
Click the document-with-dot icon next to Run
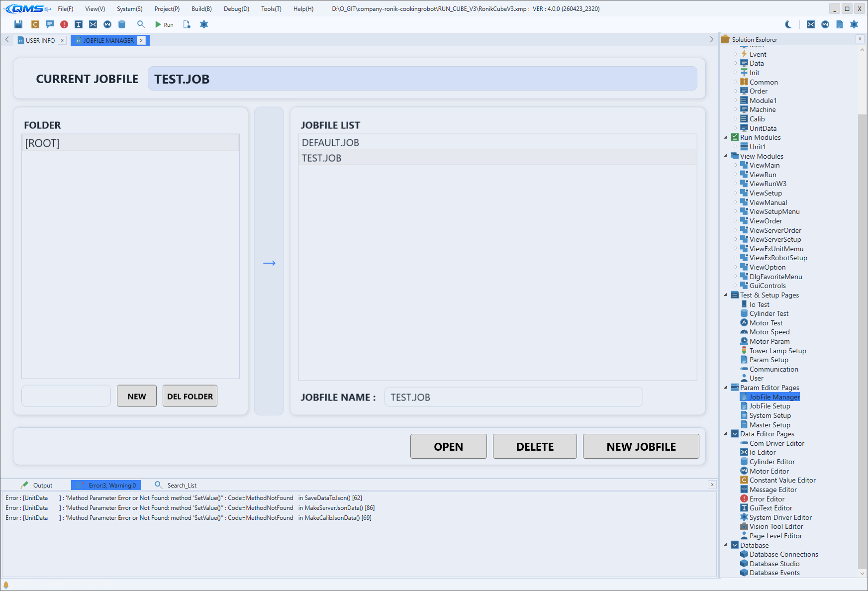pos(187,24)
